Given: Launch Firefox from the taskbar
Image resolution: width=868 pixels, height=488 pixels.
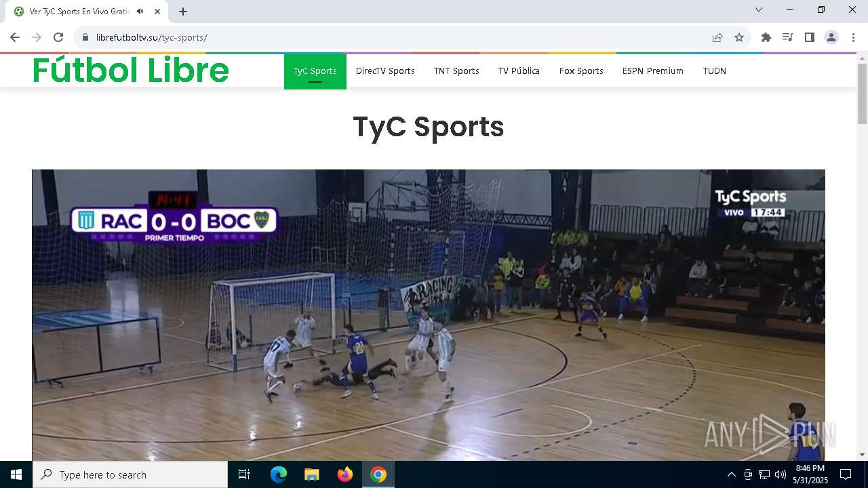Looking at the screenshot, I should [x=345, y=474].
